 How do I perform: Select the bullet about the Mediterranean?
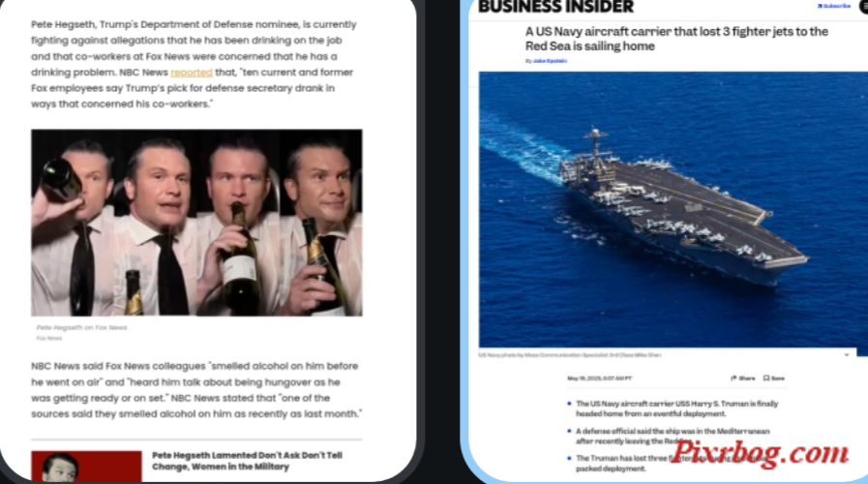click(672, 436)
